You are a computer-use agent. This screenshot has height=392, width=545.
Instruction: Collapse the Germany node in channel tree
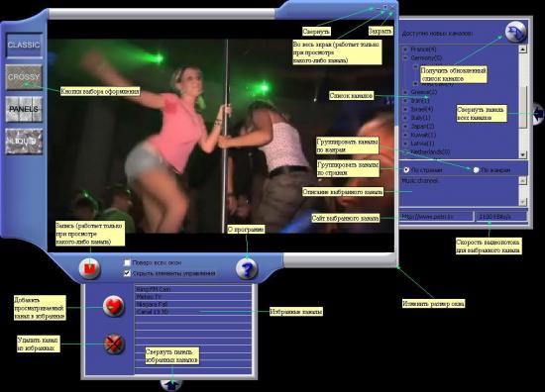405,58
